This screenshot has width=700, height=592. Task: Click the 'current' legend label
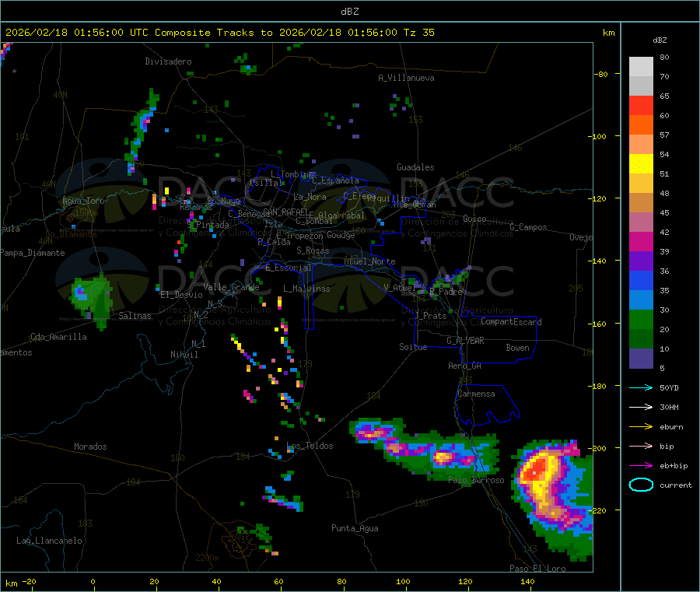tap(676, 485)
